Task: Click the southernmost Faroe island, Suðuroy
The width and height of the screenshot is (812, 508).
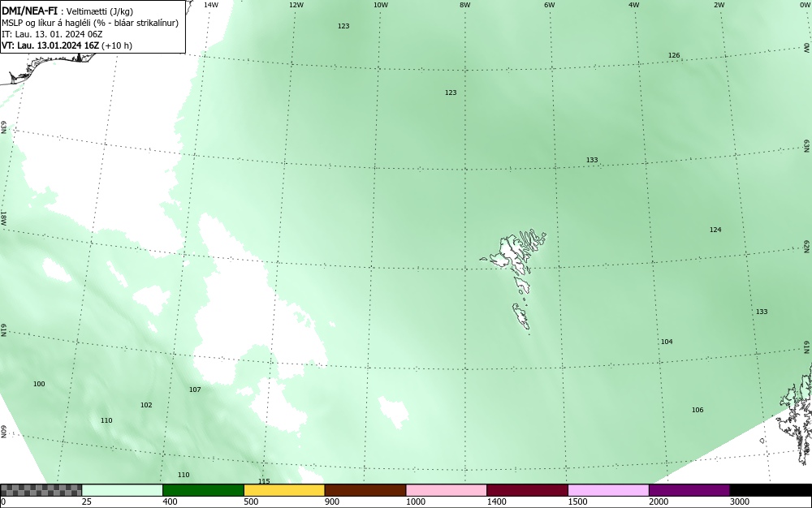Action: tap(521, 316)
